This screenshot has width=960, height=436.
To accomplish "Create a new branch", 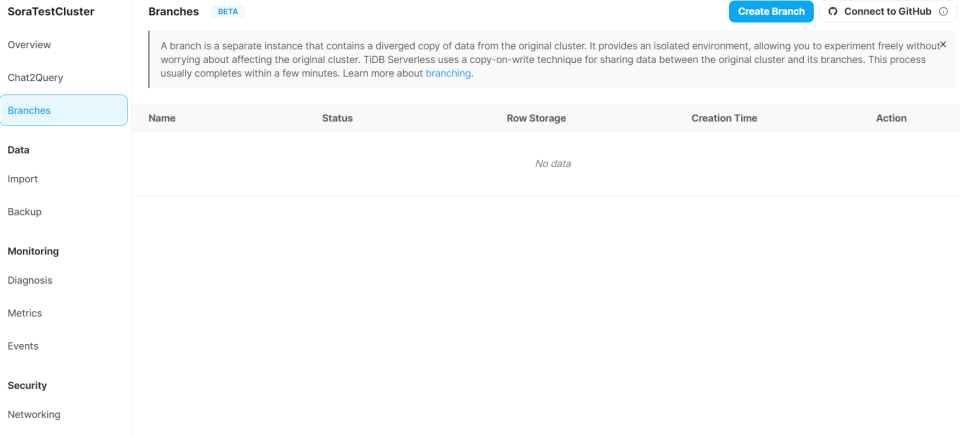I will tap(771, 12).
